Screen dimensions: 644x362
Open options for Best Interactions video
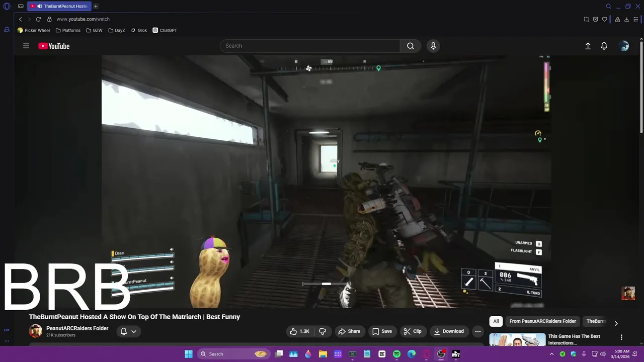(x=621, y=337)
